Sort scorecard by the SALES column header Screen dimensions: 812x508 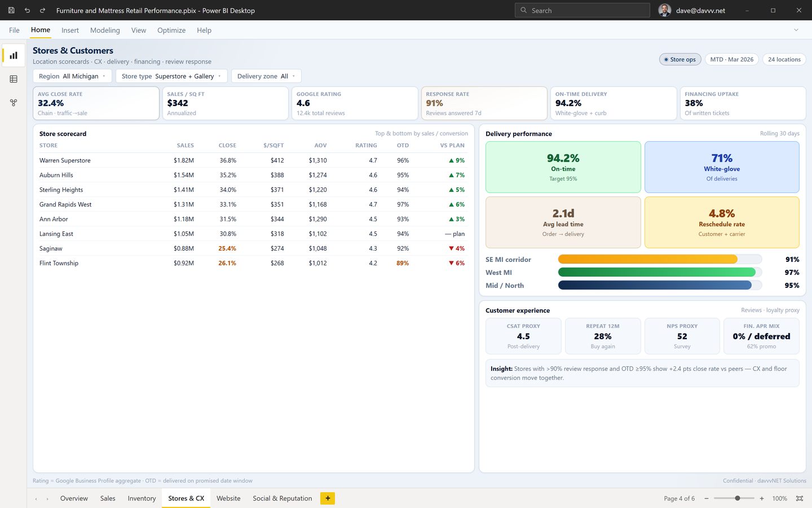[185, 146]
